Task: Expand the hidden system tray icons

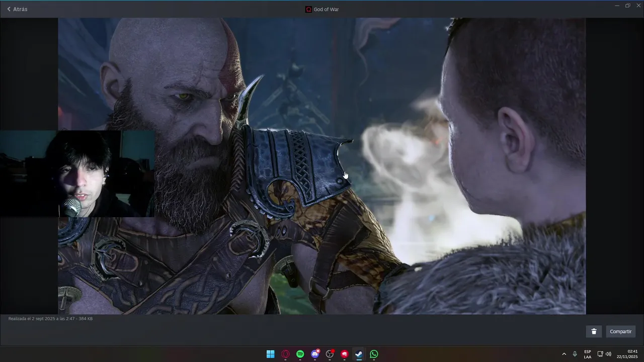Action: 564,354
